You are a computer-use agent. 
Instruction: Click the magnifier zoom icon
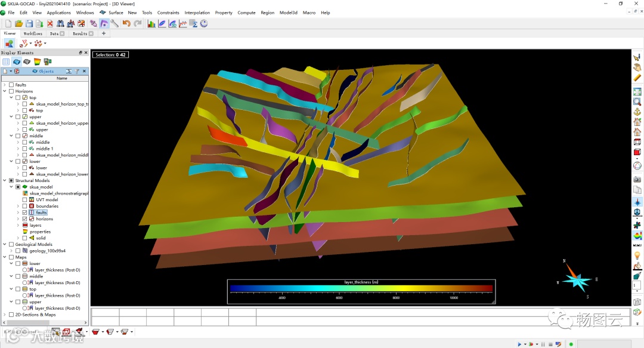tap(637, 101)
